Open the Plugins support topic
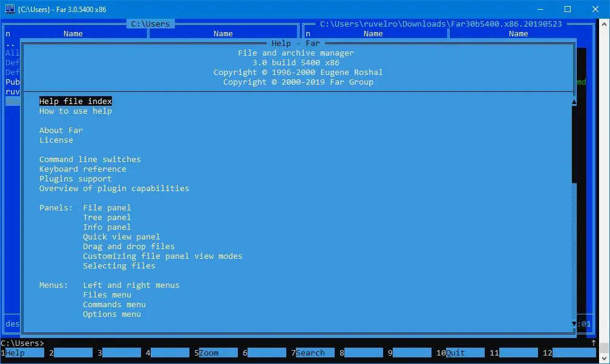The image size is (610, 364). (76, 179)
